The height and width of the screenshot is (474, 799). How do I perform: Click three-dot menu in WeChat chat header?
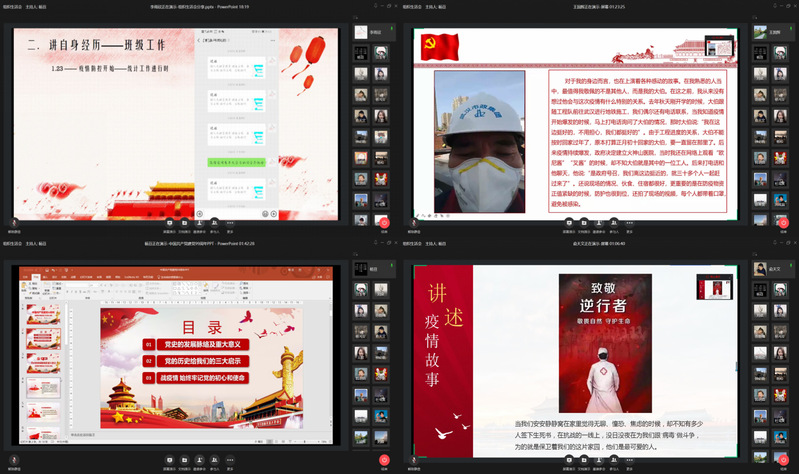(x=273, y=40)
